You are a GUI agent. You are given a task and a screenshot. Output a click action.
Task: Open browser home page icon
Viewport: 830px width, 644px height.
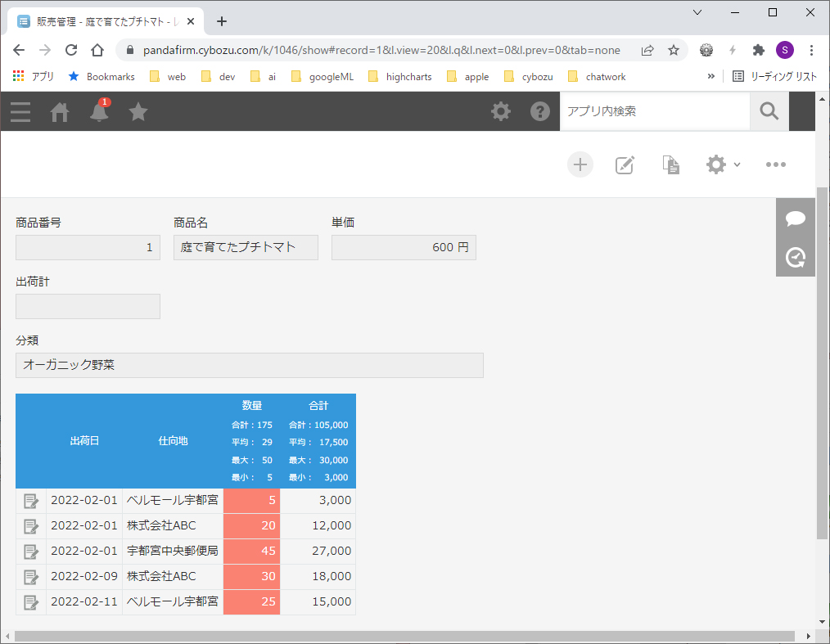coord(97,50)
